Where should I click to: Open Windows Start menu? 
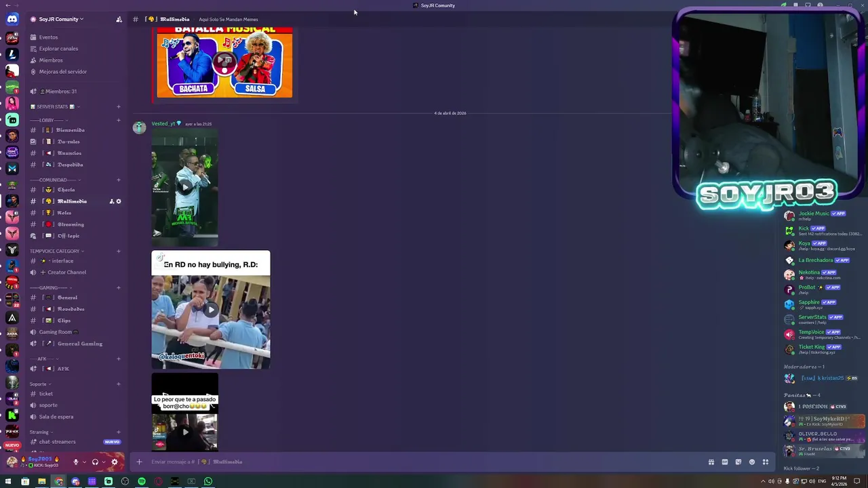tap(9, 481)
